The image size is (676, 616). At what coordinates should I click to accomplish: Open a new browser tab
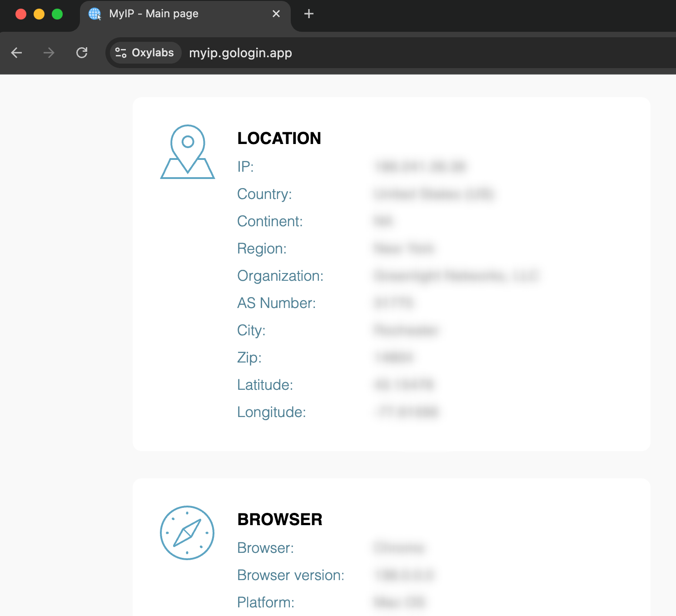coord(309,14)
